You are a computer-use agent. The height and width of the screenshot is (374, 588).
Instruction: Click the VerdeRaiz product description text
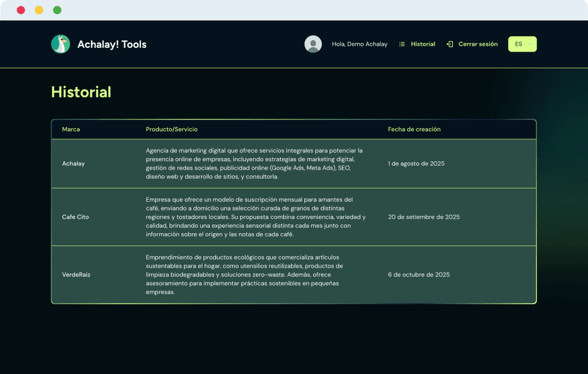(245, 275)
